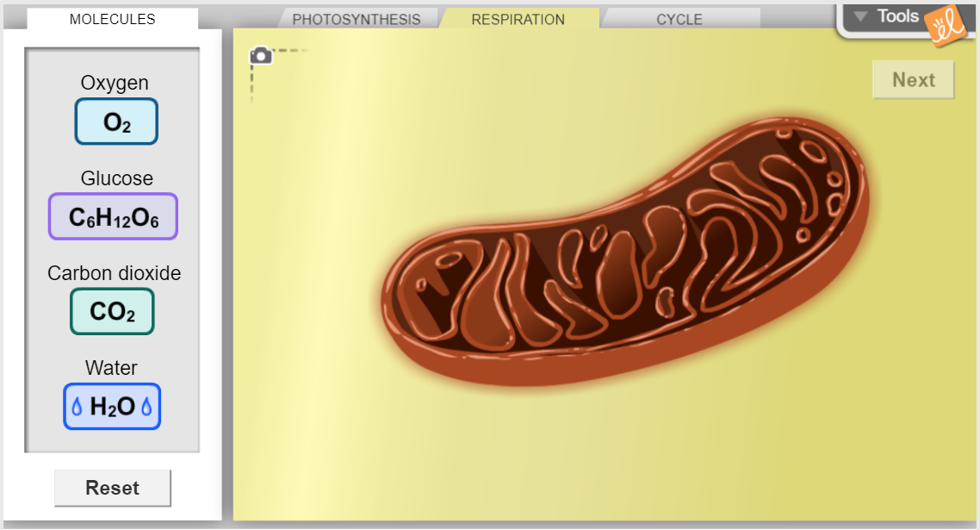Viewport: 980px width, 530px height.
Task: Click the right water droplet on H₂O tile
Action: click(x=146, y=407)
